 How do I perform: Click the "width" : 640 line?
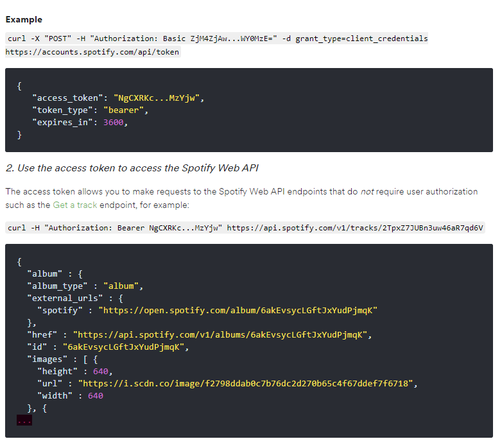tap(70, 395)
